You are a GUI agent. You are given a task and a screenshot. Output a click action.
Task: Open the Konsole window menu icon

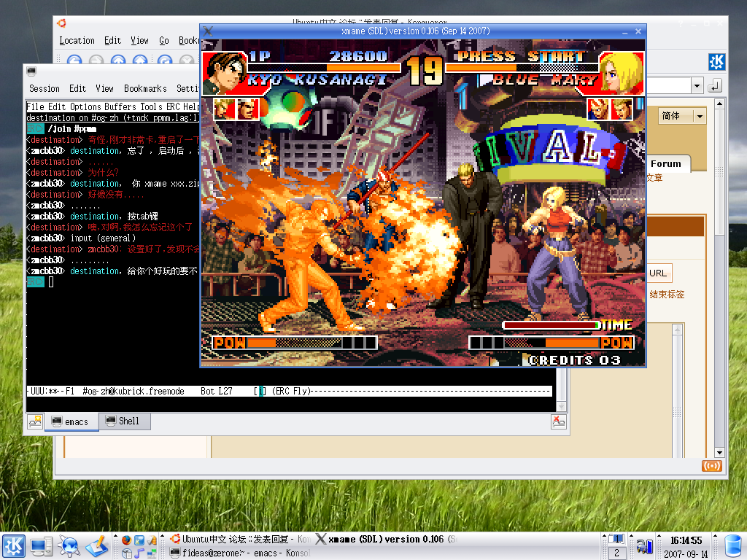31,71
